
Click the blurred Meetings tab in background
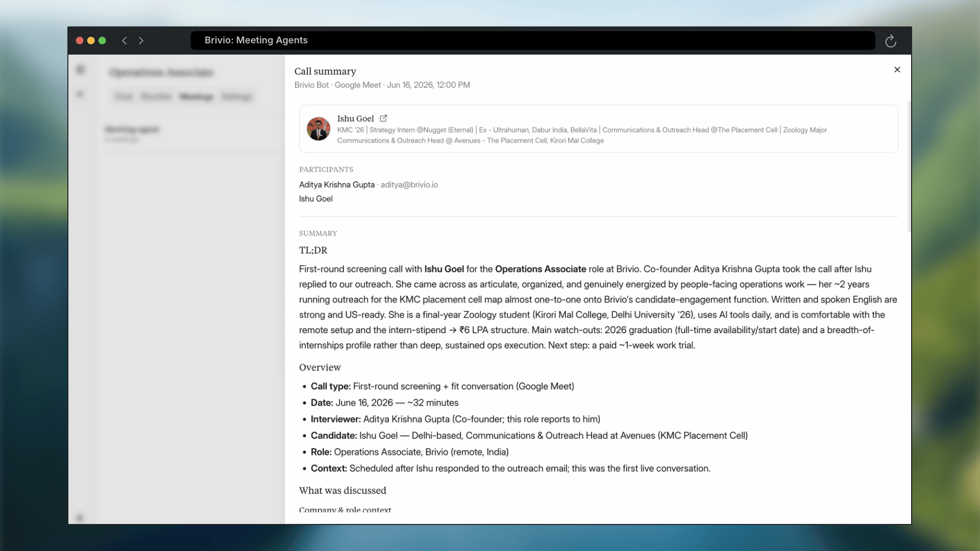(x=197, y=96)
